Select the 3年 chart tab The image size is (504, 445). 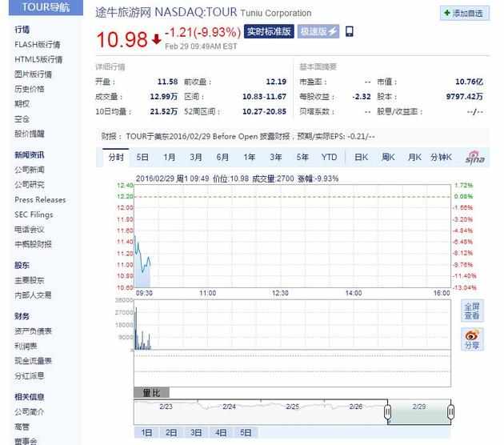coord(276,157)
